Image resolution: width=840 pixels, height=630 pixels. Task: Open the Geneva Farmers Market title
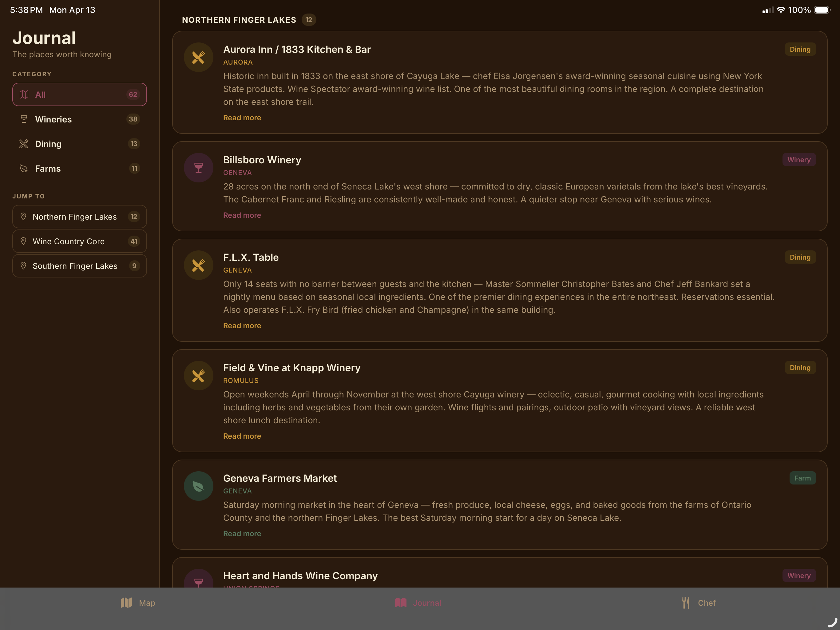click(x=280, y=478)
